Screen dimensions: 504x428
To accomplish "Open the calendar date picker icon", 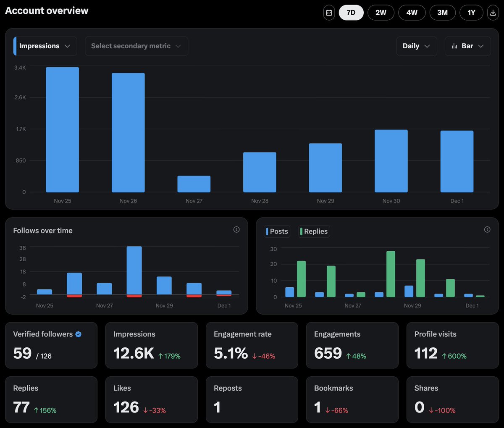I will pos(329,13).
